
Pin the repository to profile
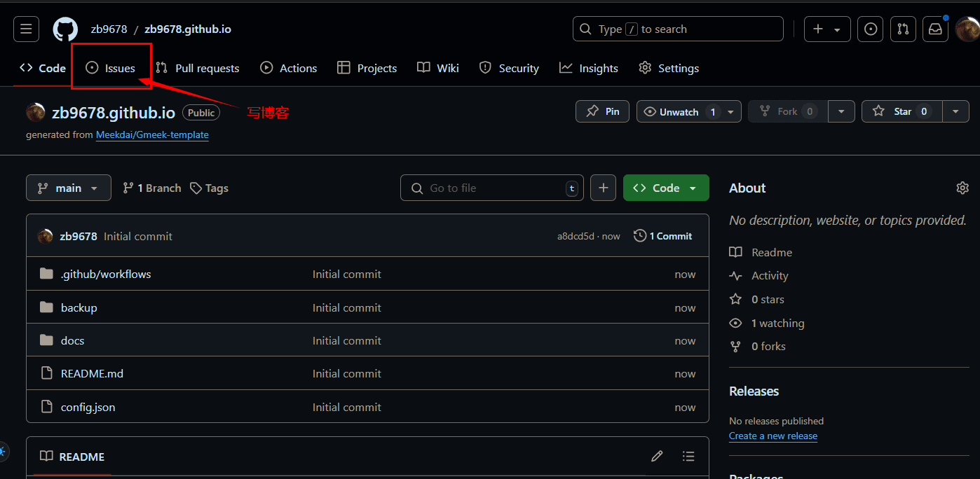603,111
